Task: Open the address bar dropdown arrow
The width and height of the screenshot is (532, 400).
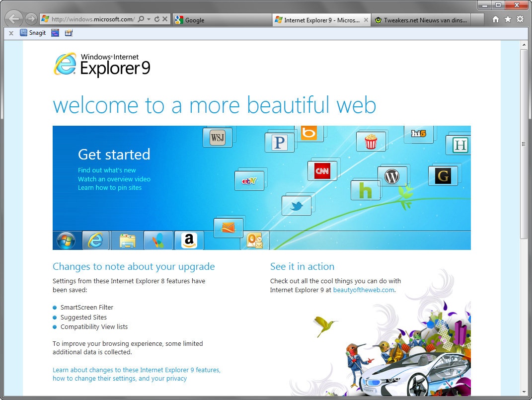Action: [x=149, y=19]
